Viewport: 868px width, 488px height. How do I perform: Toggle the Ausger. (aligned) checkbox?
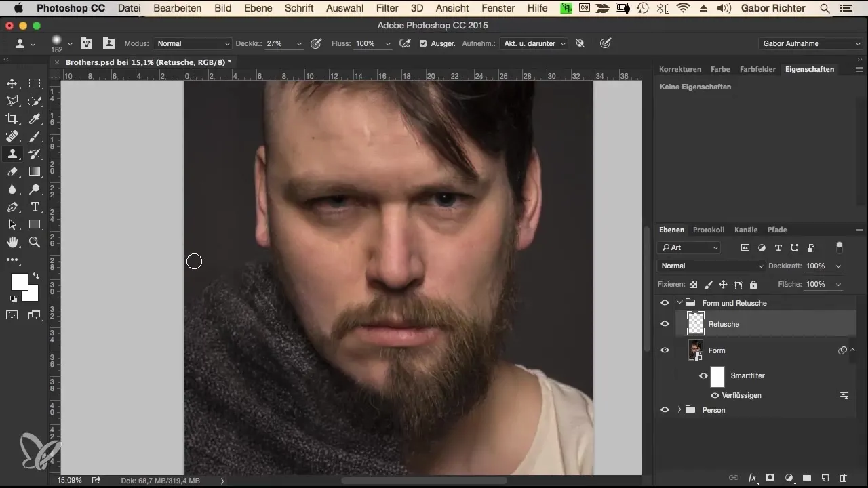[x=423, y=43]
